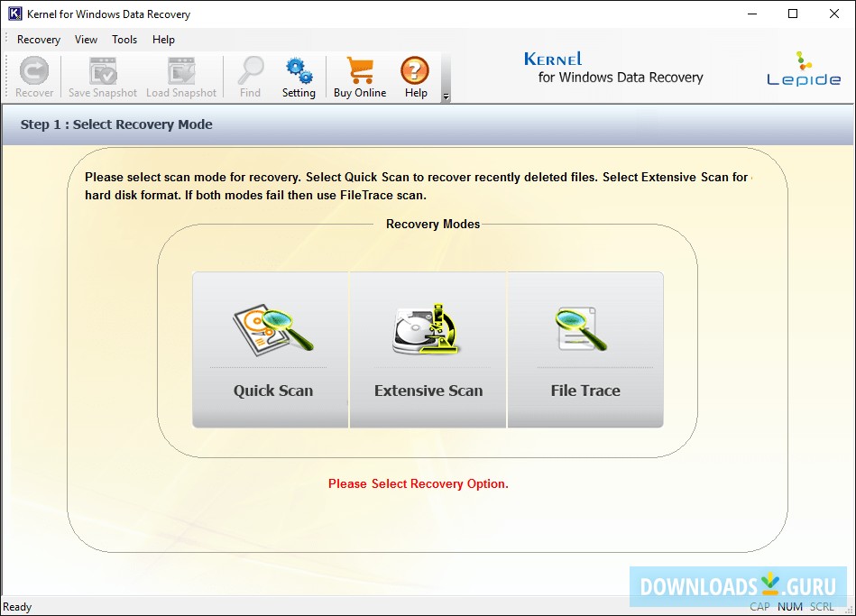Image resolution: width=856 pixels, height=616 pixels.
Task: Click the NUM indicator in the status bar
Action: [790, 607]
